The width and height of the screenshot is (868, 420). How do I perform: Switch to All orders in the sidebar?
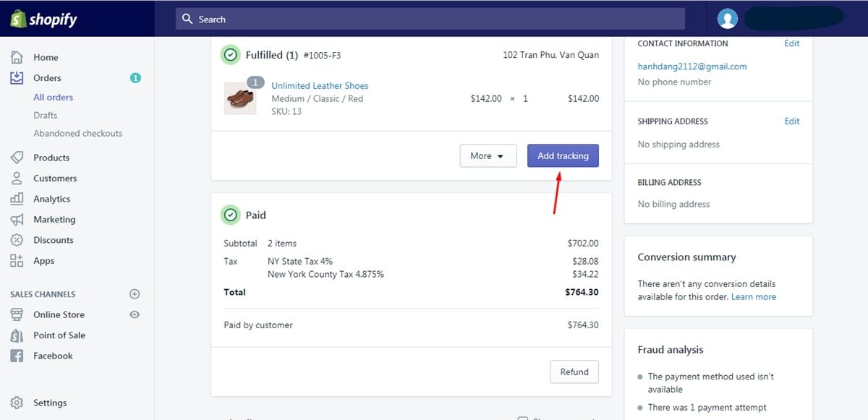click(53, 97)
